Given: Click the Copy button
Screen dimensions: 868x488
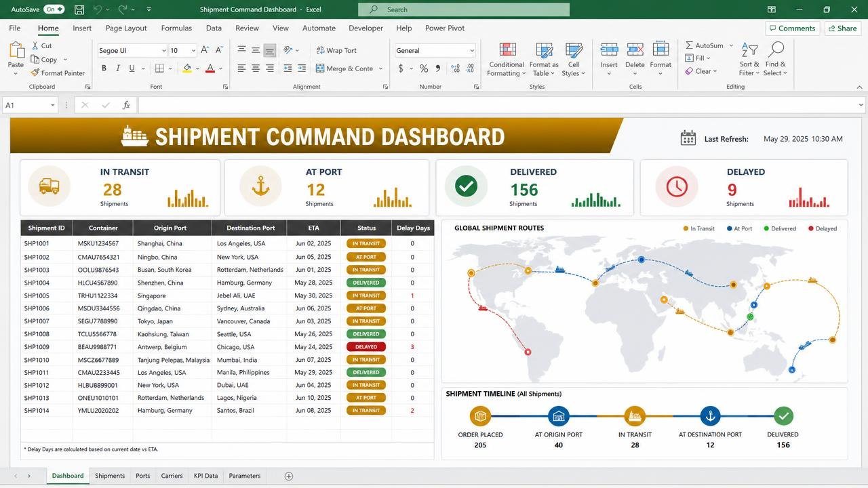Looking at the screenshot, I should (44, 59).
